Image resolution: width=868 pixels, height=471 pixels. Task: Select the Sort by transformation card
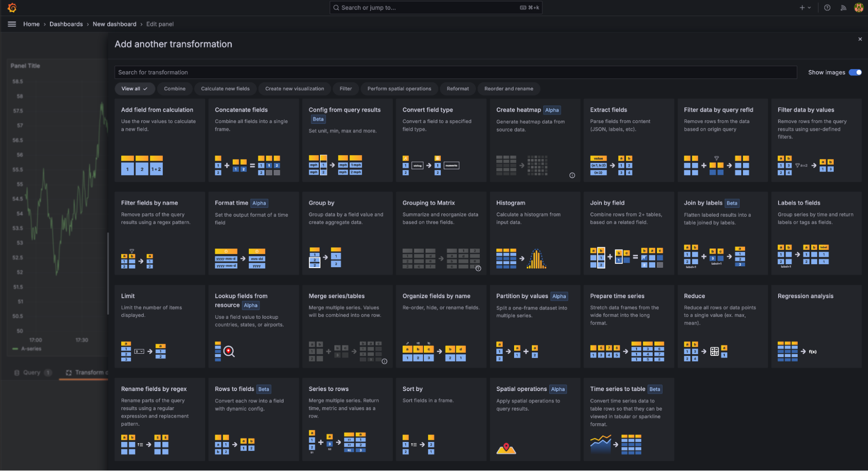[441, 419]
